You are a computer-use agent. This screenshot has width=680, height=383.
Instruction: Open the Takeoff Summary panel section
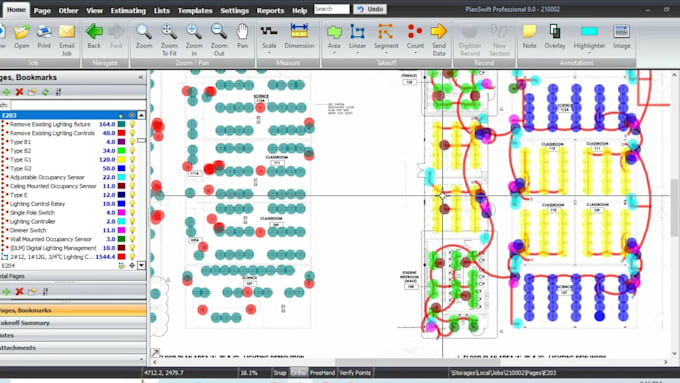tap(73, 323)
